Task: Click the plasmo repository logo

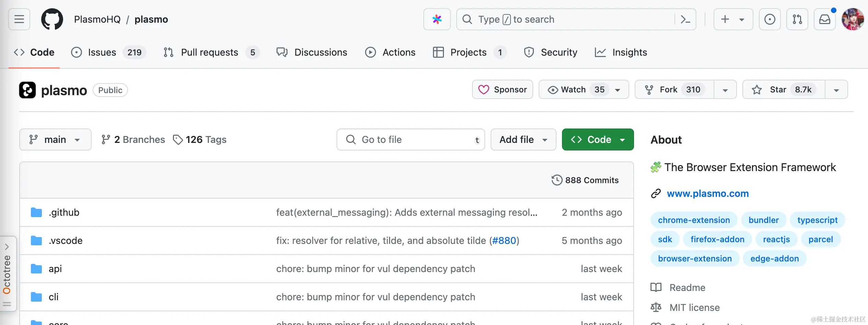Action: point(27,90)
